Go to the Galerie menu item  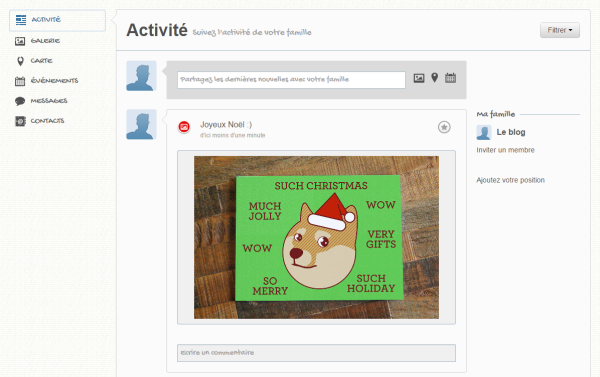pyautogui.click(x=45, y=41)
